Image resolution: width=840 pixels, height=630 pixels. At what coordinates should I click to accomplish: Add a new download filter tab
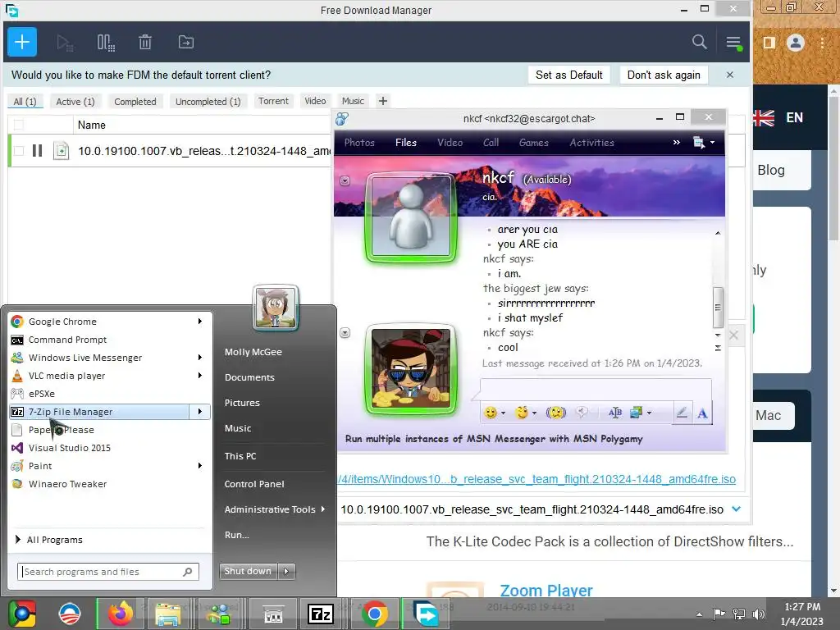(382, 101)
